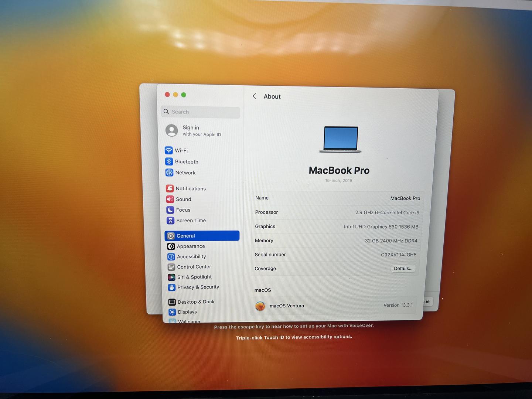The width and height of the screenshot is (532, 399).
Task: Click the About page title
Action: [272, 96]
